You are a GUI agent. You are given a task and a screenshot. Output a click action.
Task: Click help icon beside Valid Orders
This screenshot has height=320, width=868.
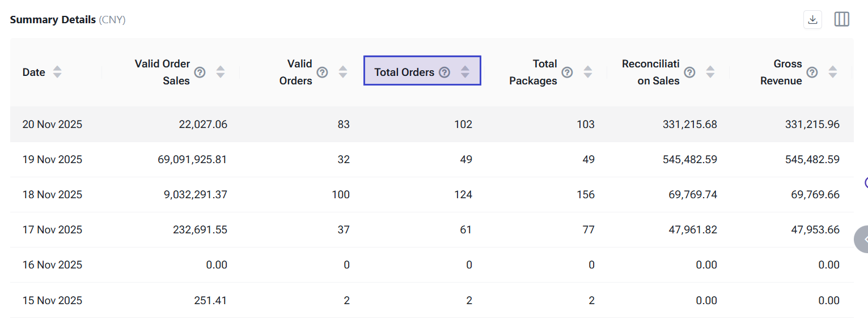point(322,72)
